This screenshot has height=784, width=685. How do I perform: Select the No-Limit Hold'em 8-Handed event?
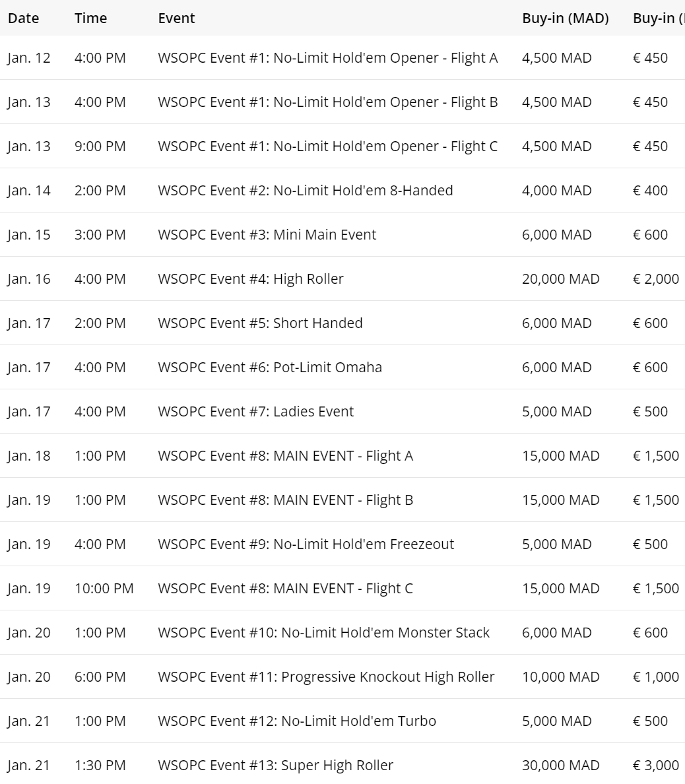pyautogui.click(x=305, y=191)
